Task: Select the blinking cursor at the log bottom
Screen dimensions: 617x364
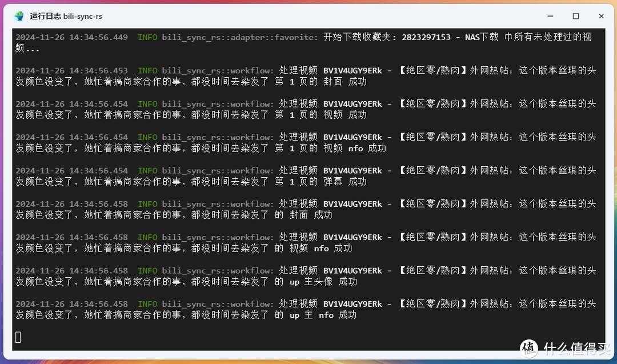Action: click(18, 337)
